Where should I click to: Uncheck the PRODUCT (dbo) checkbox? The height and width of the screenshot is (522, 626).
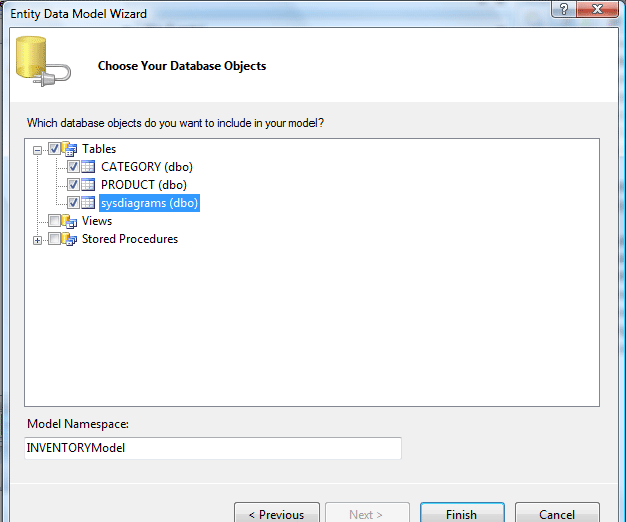(x=73, y=185)
